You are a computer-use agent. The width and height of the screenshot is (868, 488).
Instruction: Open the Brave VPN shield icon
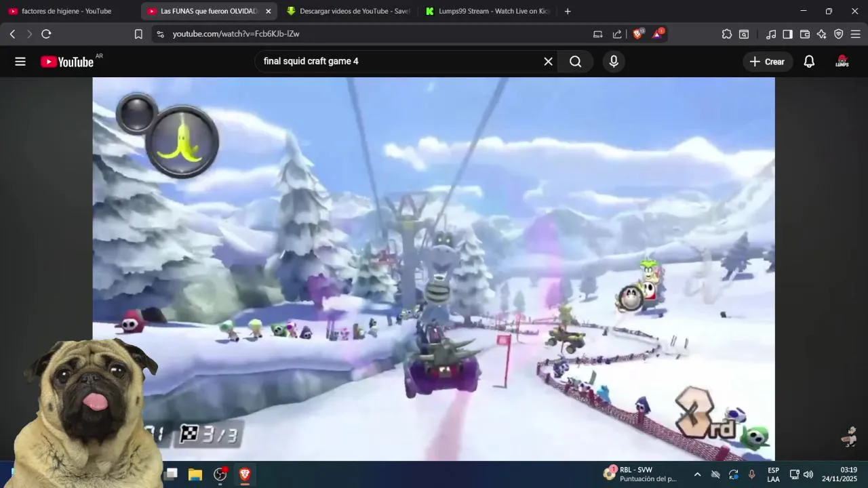(839, 34)
